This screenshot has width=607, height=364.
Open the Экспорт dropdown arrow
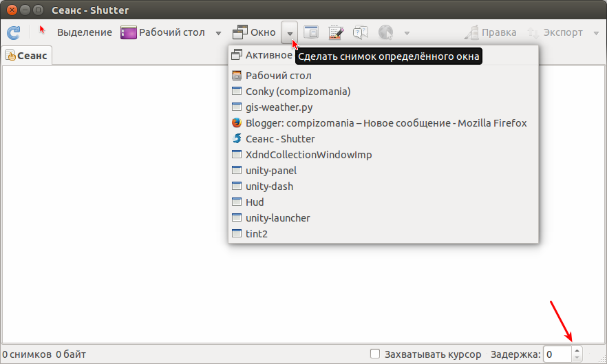coord(596,33)
